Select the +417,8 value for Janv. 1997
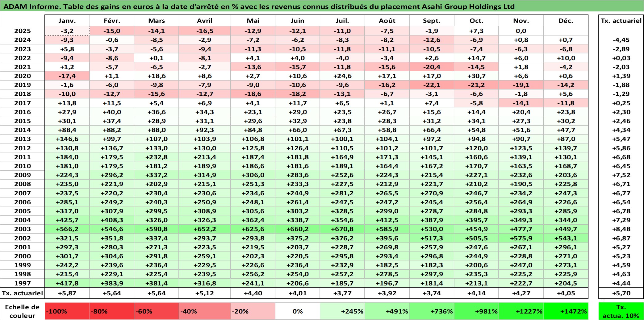Image resolution: width=644 pixels, height=320 pixels. pyautogui.click(x=67, y=283)
